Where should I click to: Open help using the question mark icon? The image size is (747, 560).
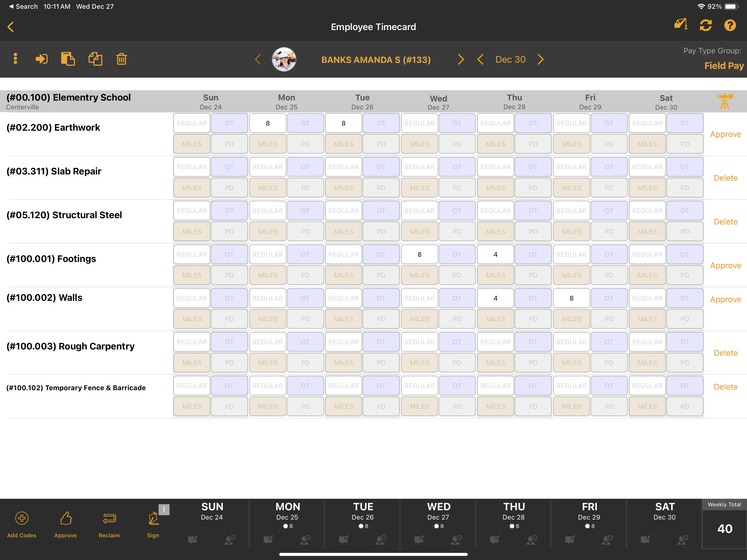730,25
